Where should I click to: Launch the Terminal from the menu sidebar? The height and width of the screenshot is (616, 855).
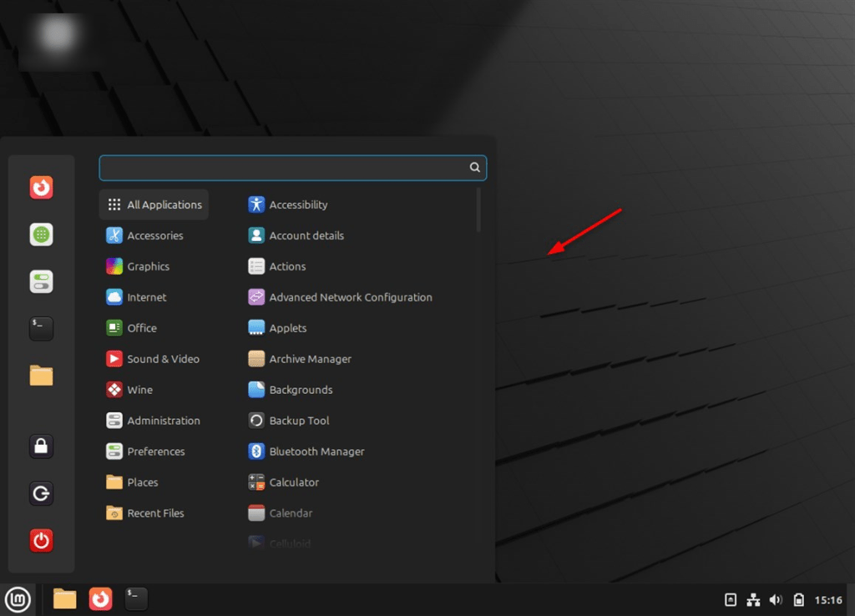(41, 328)
